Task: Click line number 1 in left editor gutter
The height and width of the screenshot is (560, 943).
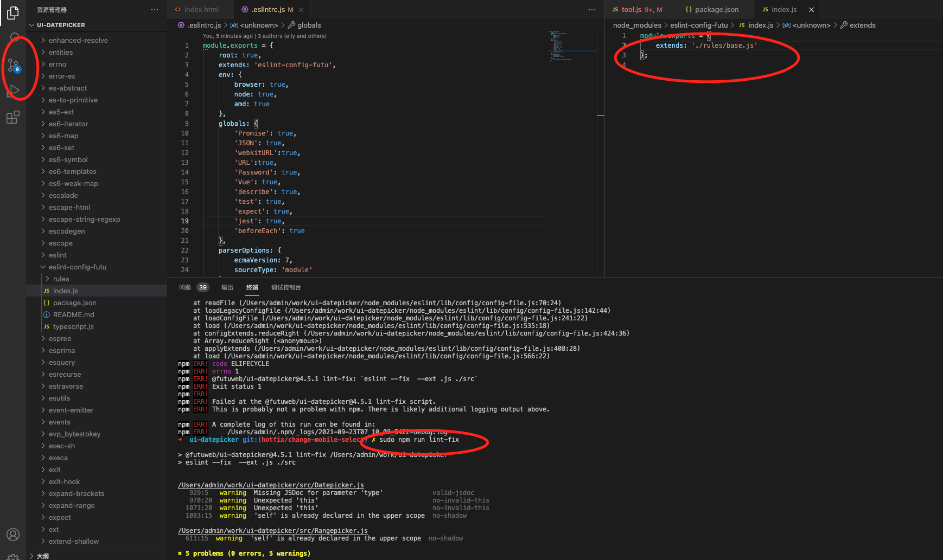Action: 187,46
